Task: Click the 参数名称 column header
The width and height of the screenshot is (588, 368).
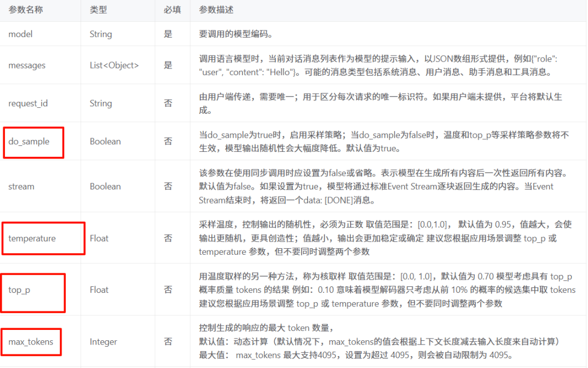Action: click(26, 10)
